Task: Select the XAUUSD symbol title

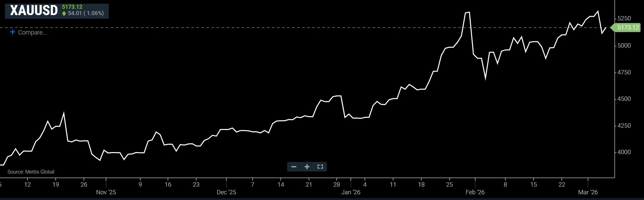Action: 34,11
